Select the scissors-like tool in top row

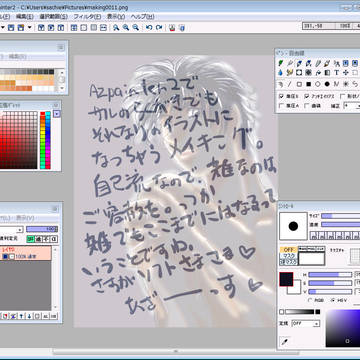pos(337,63)
